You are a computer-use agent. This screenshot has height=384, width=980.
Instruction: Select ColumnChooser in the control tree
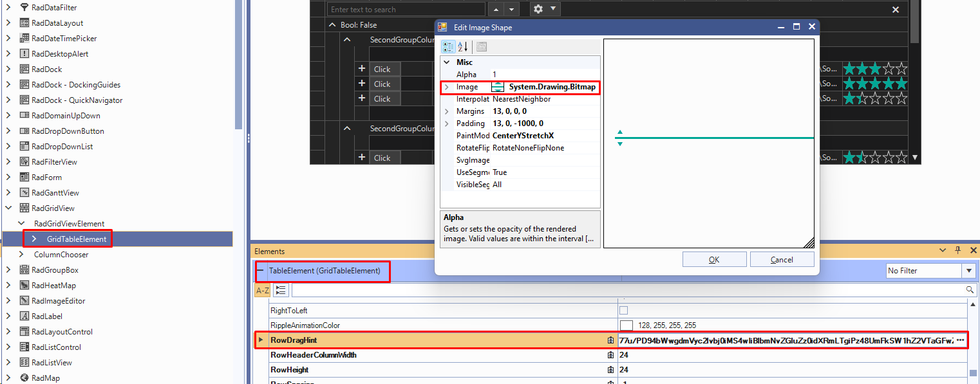click(x=61, y=255)
